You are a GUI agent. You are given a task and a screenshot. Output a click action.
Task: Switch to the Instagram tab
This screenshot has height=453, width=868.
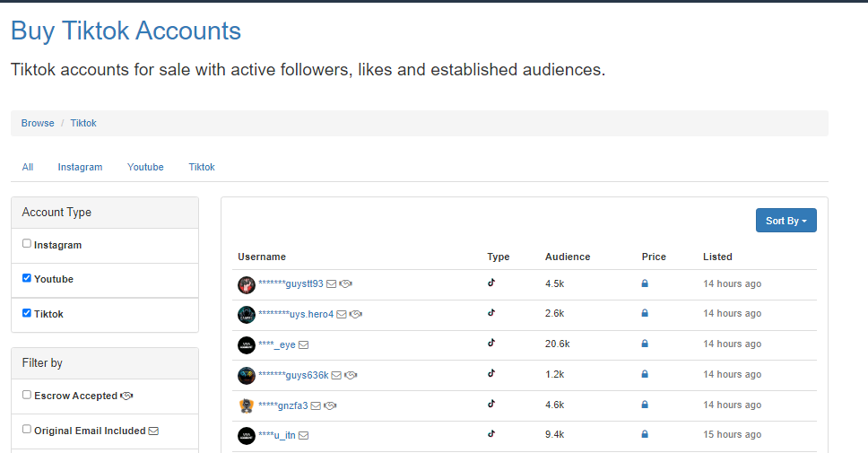point(81,167)
